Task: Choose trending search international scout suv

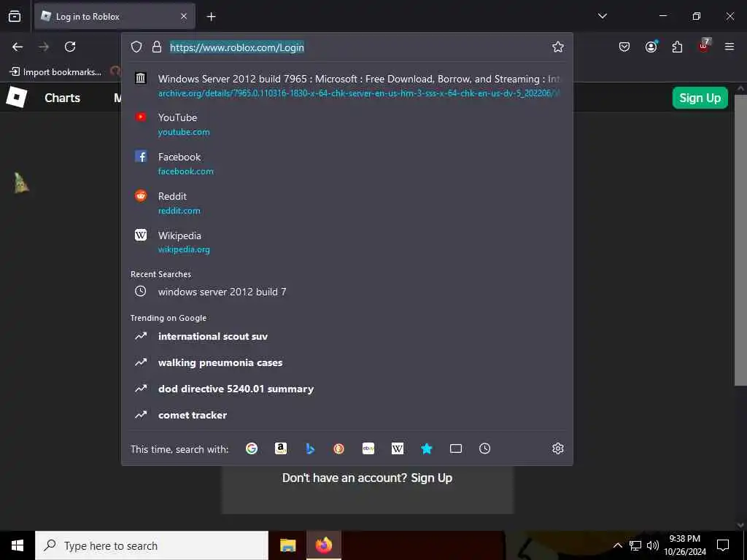Action: pyautogui.click(x=347, y=336)
